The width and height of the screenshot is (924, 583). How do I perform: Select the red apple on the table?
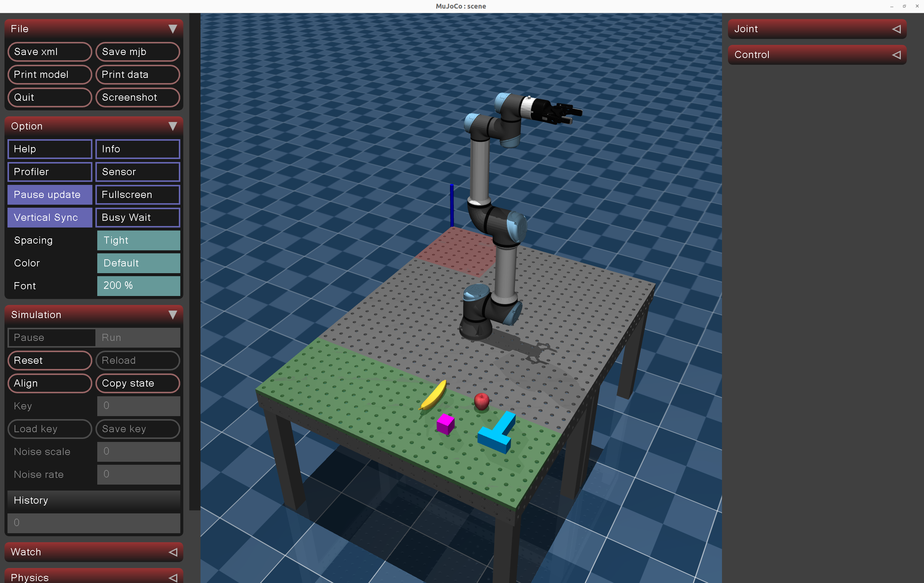click(x=481, y=401)
